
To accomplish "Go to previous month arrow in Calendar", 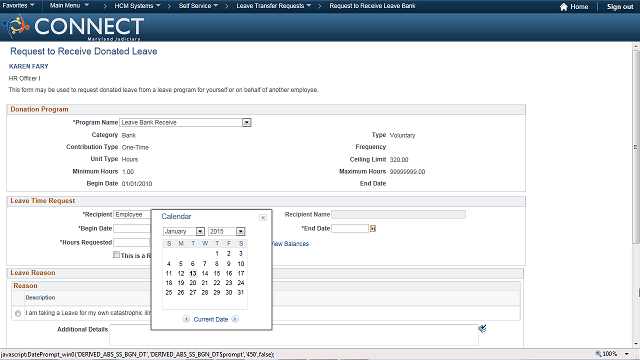I will click(186, 319).
